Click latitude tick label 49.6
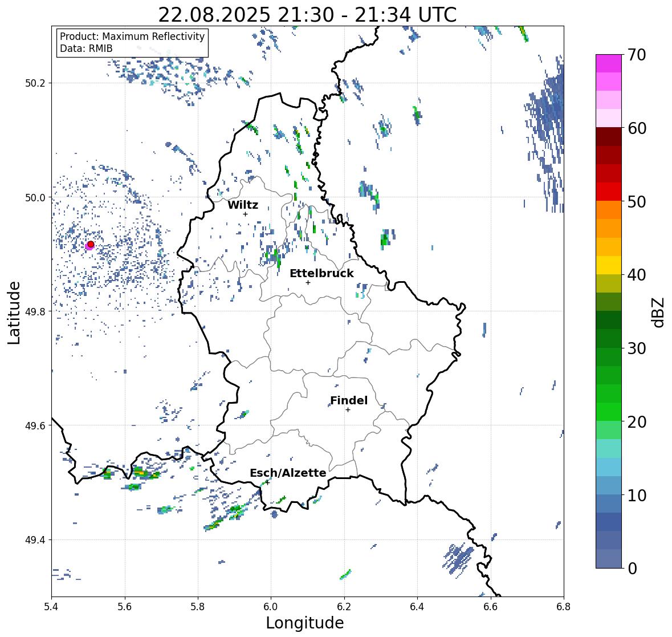 point(35,425)
